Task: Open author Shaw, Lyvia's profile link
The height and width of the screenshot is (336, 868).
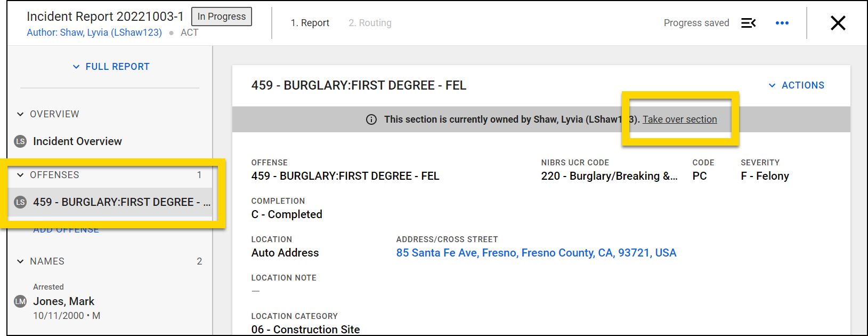Action: (x=94, y=33)
